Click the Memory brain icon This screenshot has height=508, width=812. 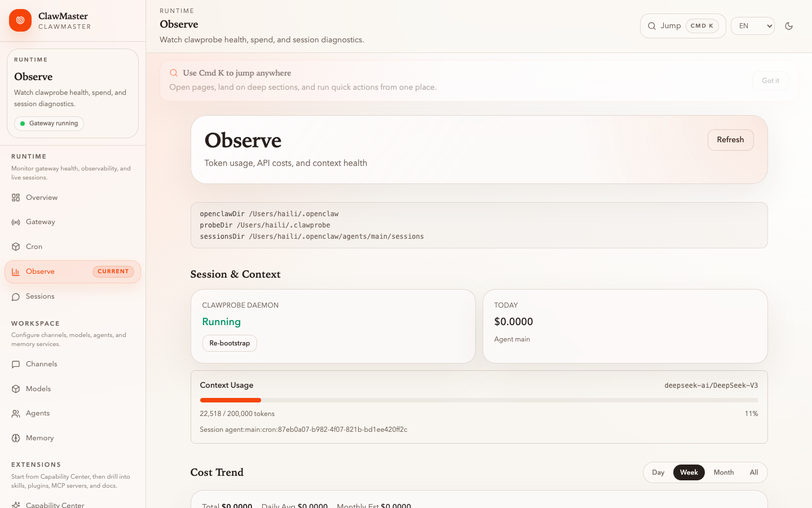[16, 438]
